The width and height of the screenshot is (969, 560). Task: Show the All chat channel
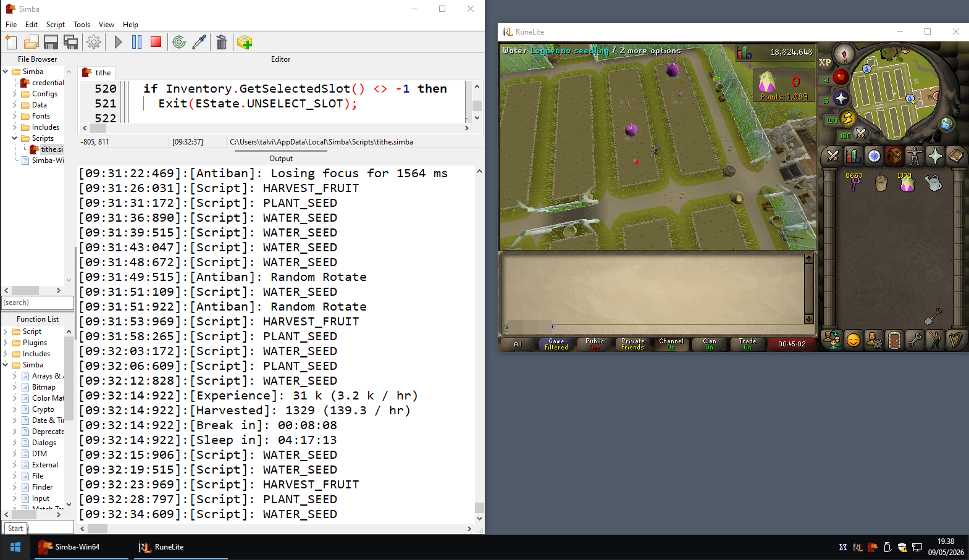point(518,345)
